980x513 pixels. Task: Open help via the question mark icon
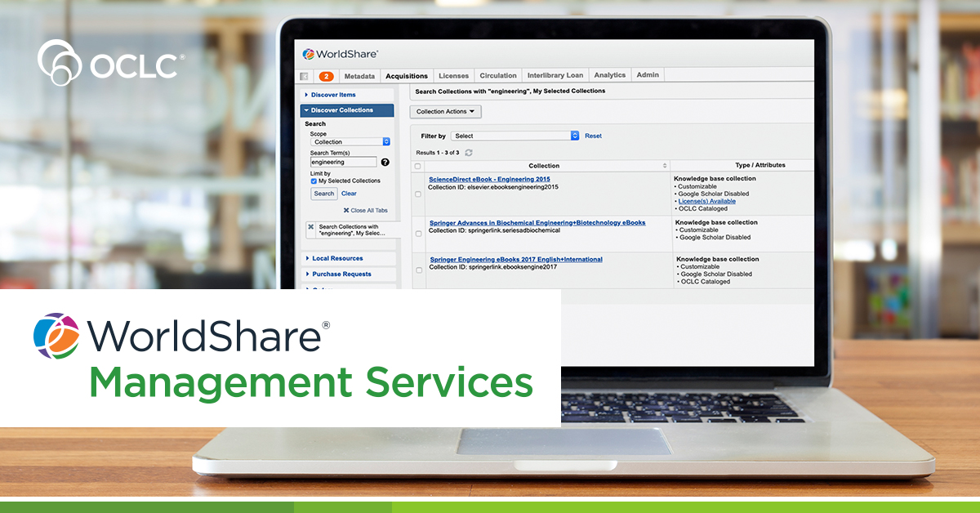tap(384, 162)
